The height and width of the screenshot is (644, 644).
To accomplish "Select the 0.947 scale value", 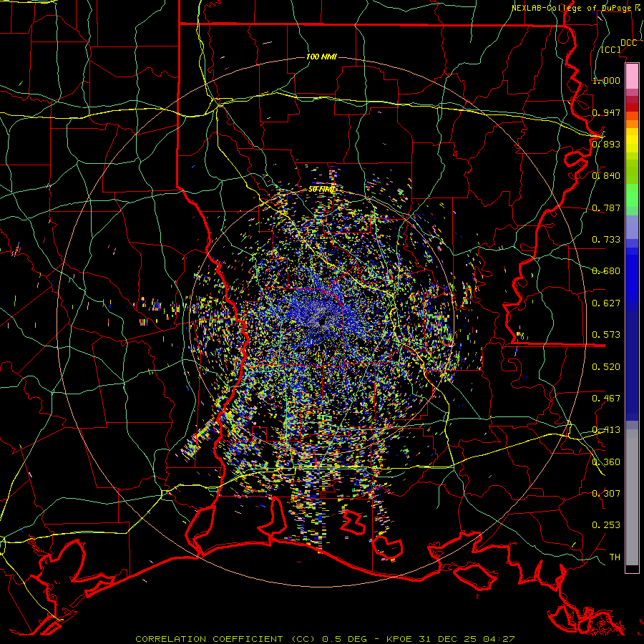I will point(606,112).
